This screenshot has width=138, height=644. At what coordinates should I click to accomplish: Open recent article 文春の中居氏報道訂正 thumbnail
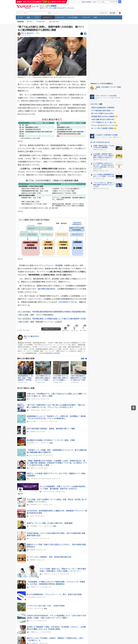pyautogui.click(x=78, y=368)
